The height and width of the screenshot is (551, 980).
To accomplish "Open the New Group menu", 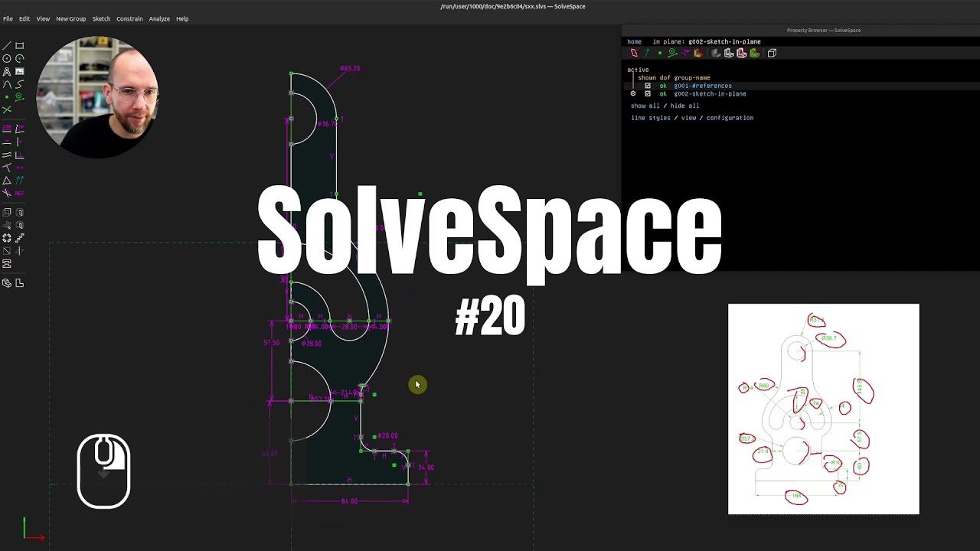I will pos(70,18).
